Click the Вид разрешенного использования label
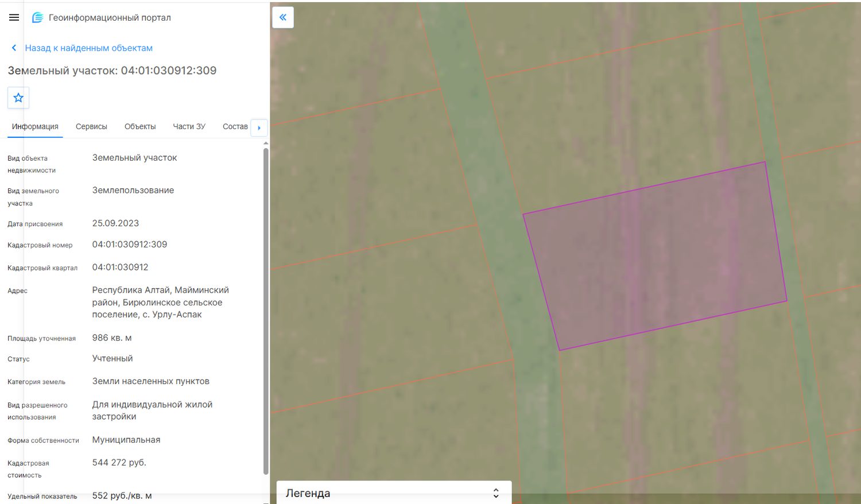The image size is (861, 504). [x=37, y=411]
